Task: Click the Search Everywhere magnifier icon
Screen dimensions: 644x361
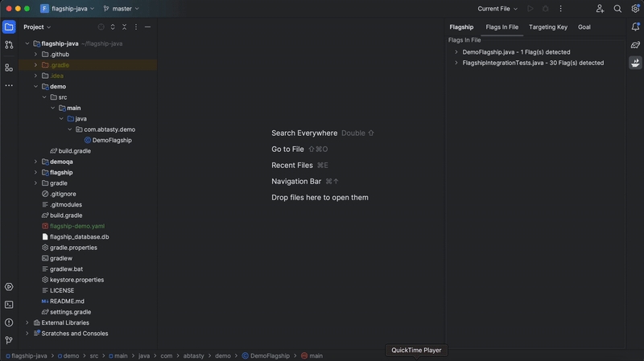Action: coord(617,9)
